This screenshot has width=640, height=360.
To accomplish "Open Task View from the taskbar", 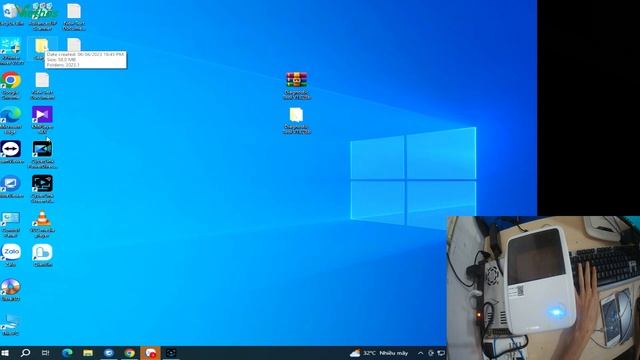I will coord(46,353).
